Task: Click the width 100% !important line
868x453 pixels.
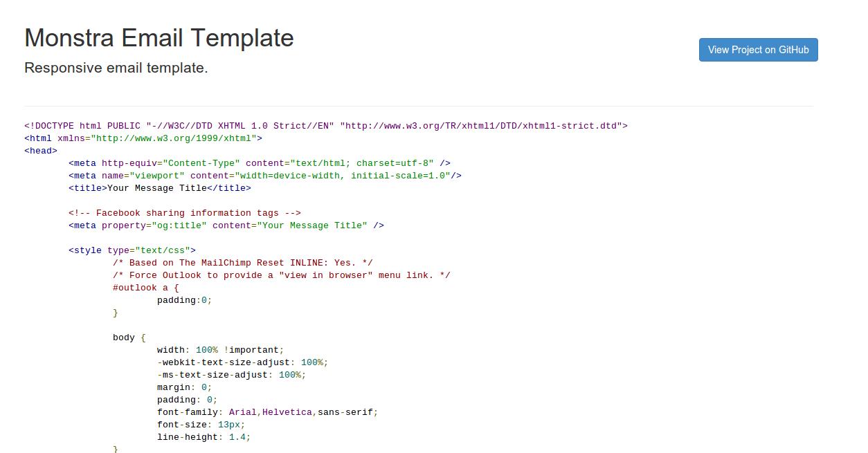Action: click(220, 350)
